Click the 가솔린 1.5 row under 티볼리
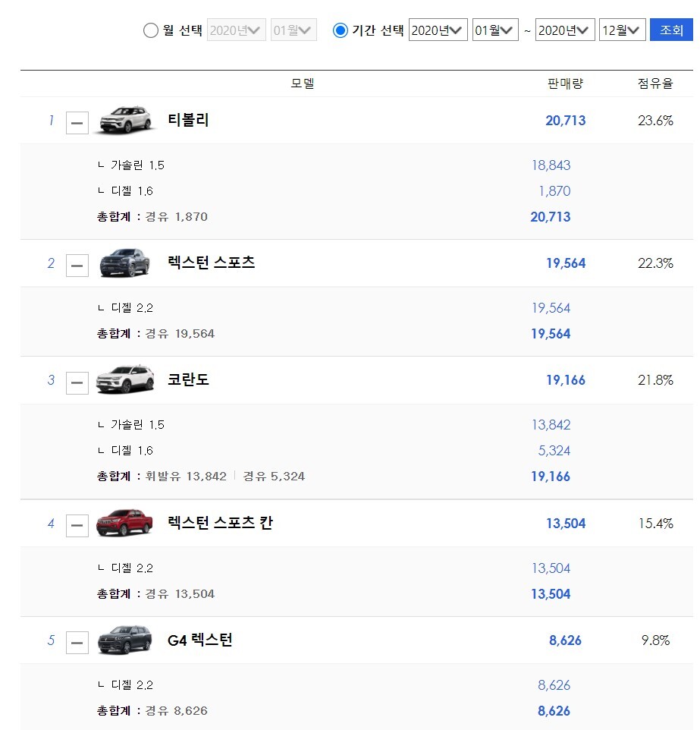The image size is (700, 730). tap(131, 165)
